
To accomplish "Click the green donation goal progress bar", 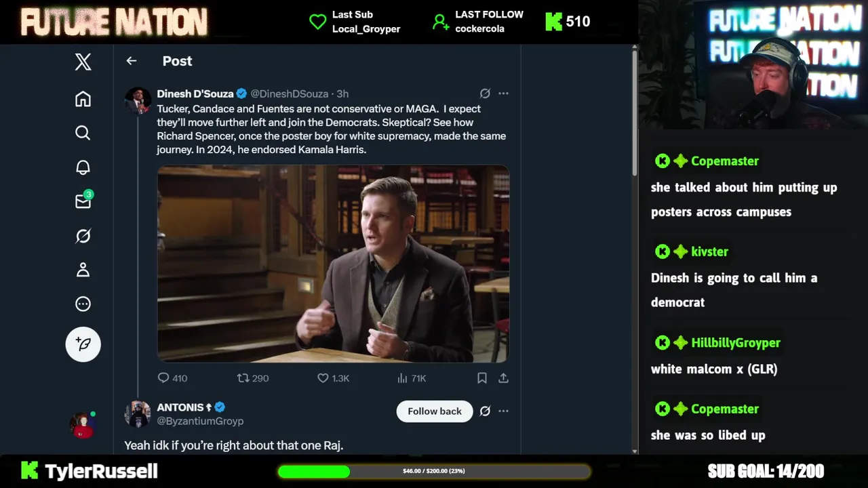I will coord(434,471).
